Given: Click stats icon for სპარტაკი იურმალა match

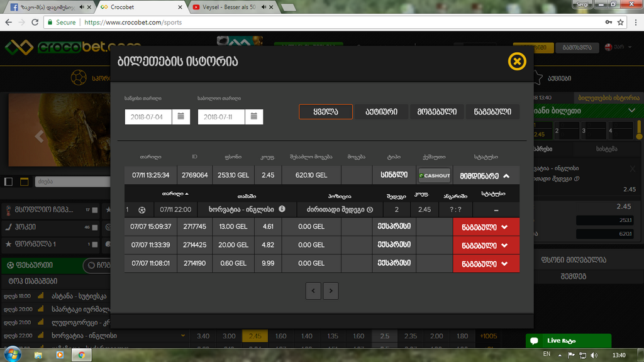Looking at the screenshot, I should (41, 309).
